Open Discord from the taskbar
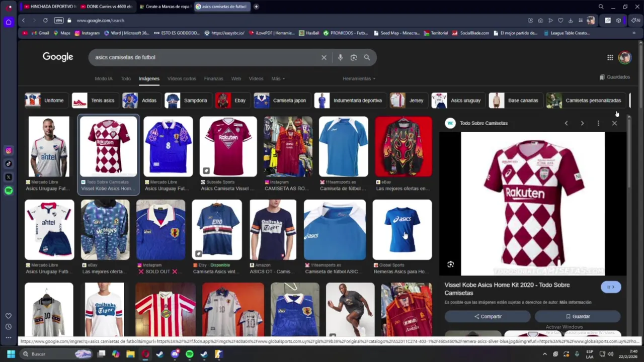Viewport: 644px width, 362px height. (x=175, y=354)
